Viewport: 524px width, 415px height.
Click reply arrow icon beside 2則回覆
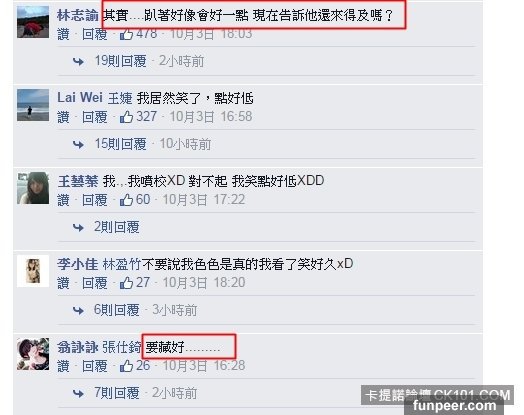point(78,228)
